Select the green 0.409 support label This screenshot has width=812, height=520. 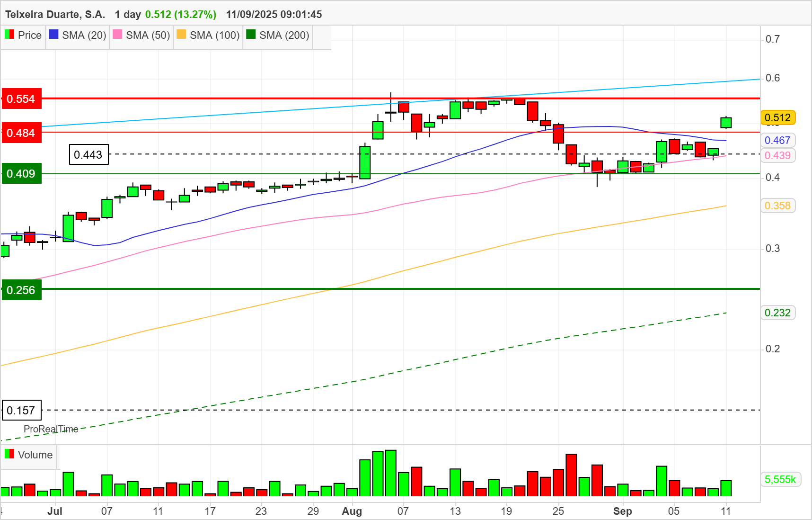click(x=21, y=174)
